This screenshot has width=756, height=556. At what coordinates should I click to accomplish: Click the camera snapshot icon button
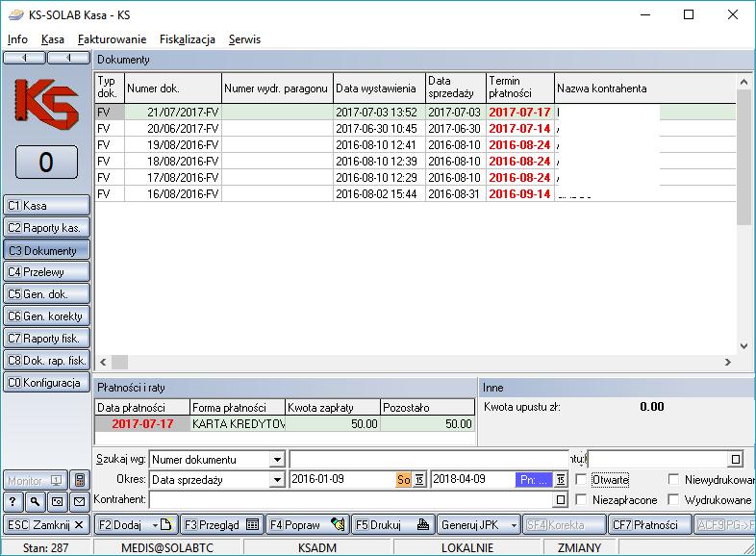click(57, 502)
